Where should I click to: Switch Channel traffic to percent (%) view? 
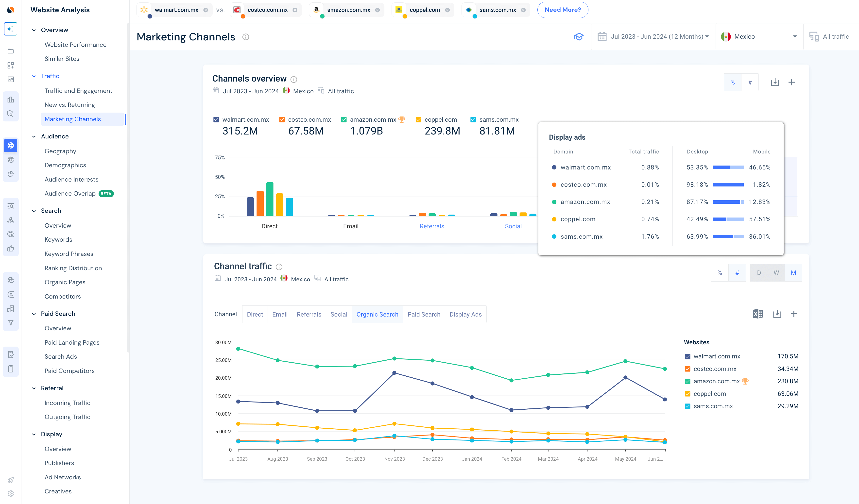click(720, 273)
